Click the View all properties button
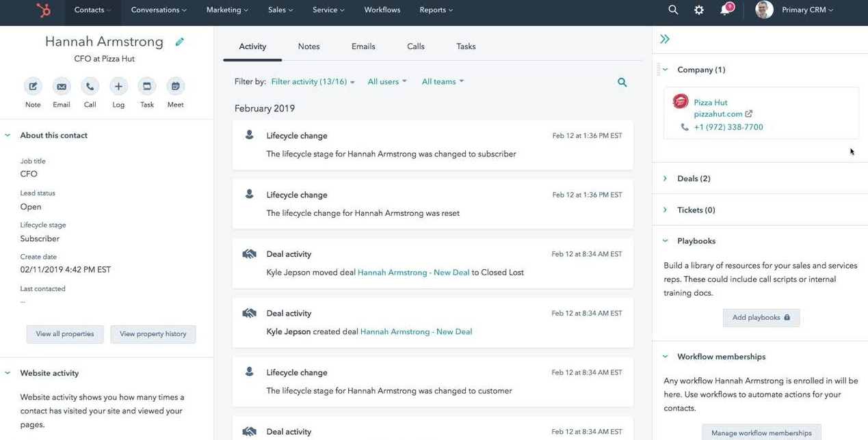 (x=65, y=334)
